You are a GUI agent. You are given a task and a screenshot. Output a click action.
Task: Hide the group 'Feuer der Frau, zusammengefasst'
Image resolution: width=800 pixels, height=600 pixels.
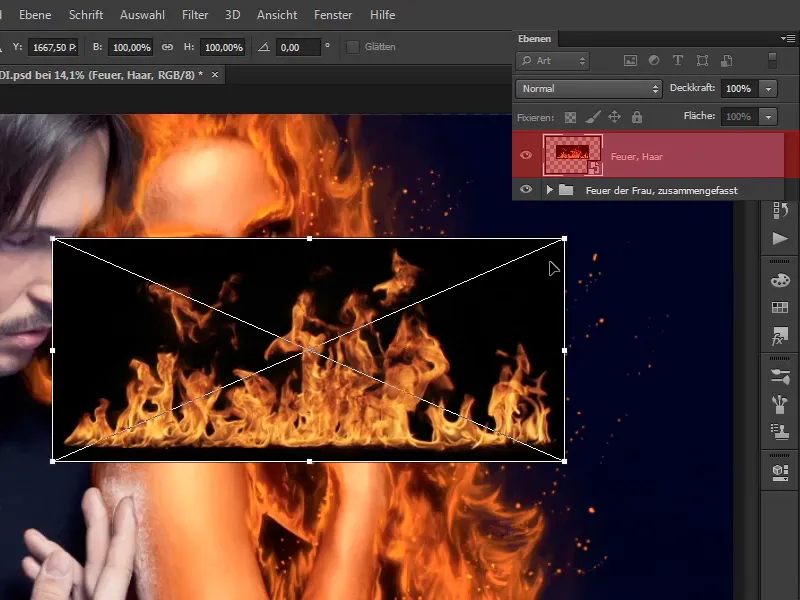click(x=526, y=187)
